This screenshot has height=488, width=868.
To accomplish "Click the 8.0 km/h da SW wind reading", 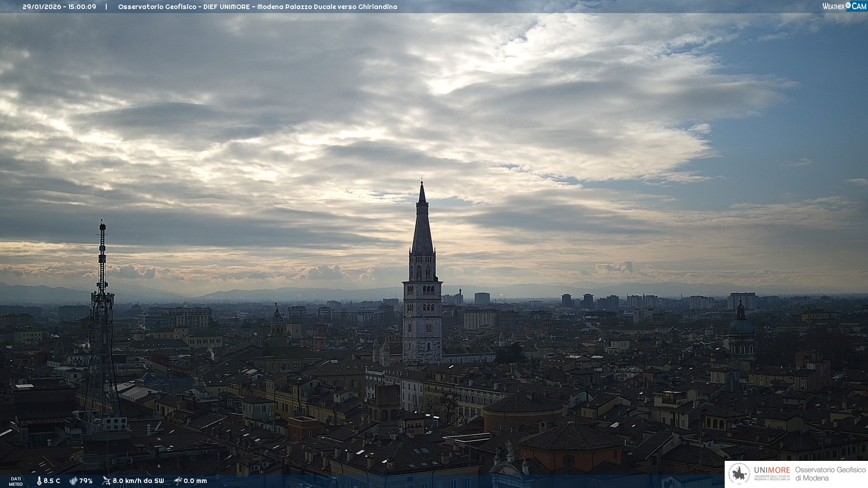I will [138, 481].
